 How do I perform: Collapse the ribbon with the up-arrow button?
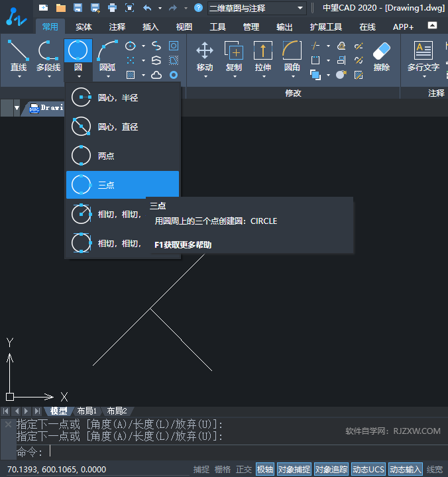pos(432,25)
